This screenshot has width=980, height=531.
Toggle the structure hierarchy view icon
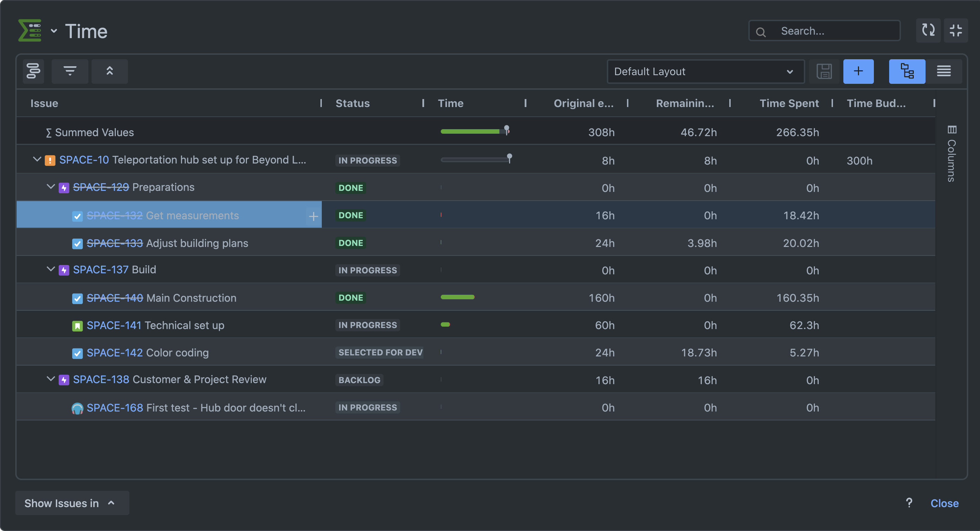[907, 71]
